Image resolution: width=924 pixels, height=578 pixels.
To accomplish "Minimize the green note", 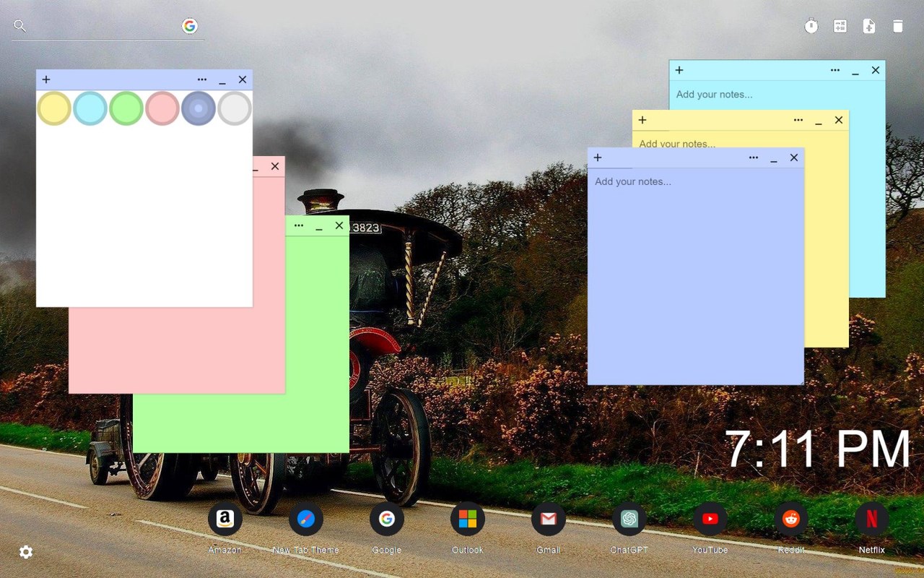I will coord(319,225).
